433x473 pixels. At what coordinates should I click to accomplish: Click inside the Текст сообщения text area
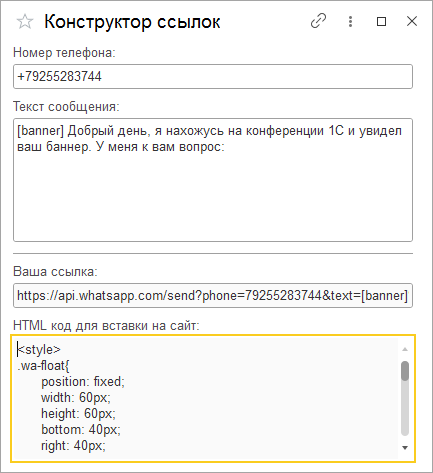click(213, 180)
